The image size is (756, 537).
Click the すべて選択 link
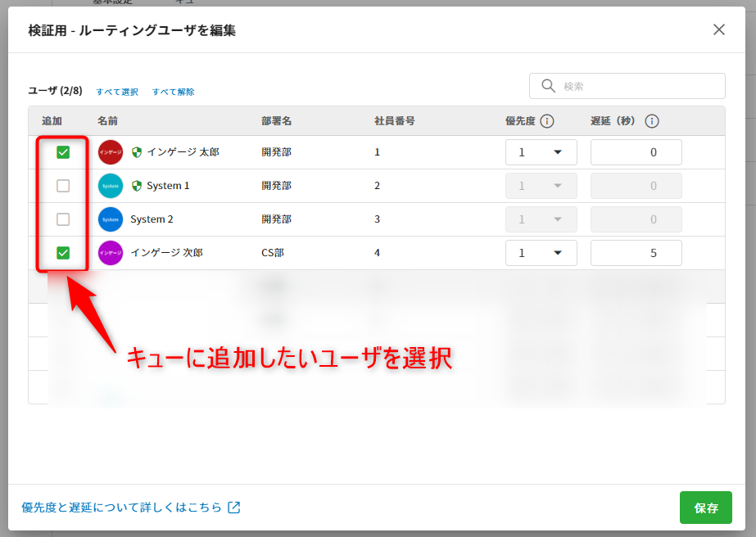click(x=117, y=92)
